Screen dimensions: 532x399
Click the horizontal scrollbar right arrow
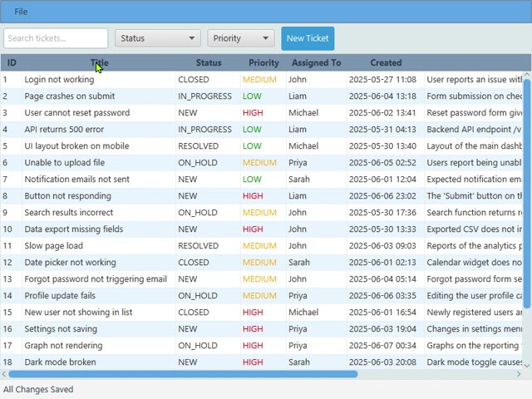point(519,374)
